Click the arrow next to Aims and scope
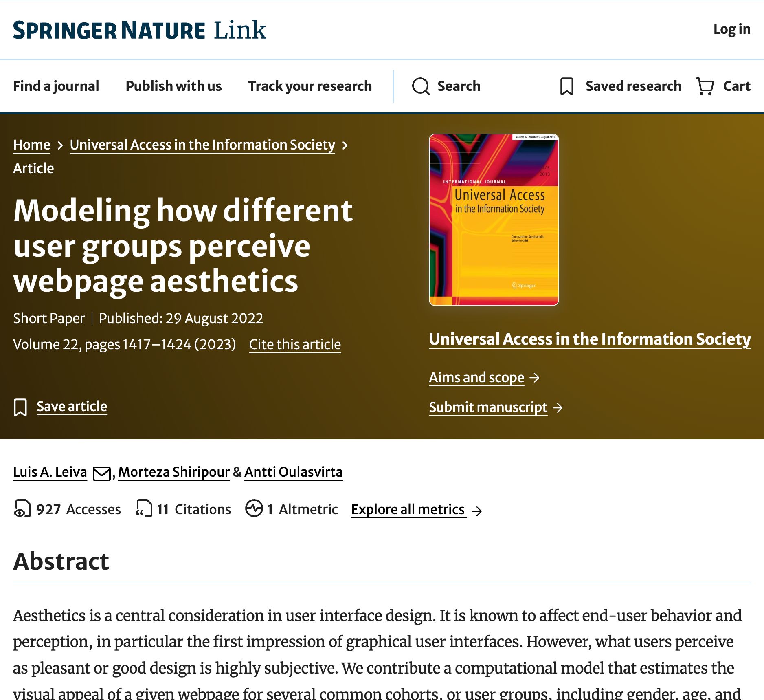 point(534,378)
